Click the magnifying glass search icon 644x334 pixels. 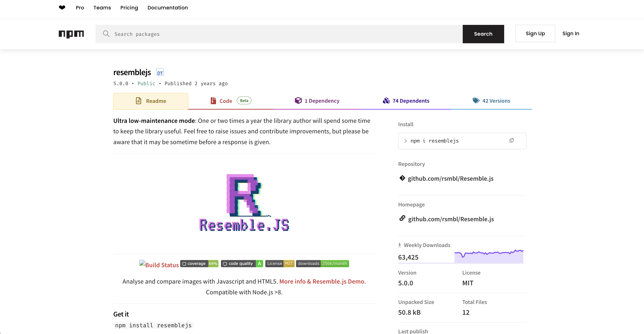tap(106, 34)
